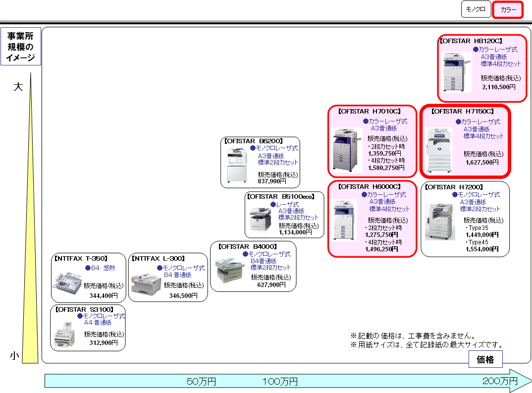
Task: Click the 2,110,500円 price
Action: 499,87
